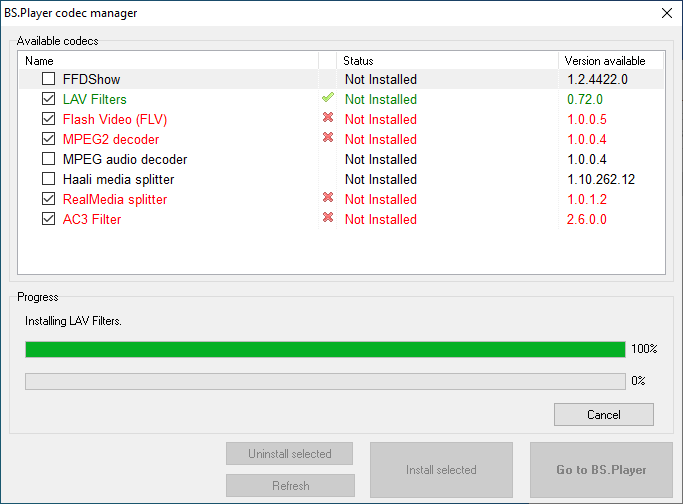Click the green Not Installed status of LAV Filters
The height and width of the screenshot is (504, 683).
point(381,99)
